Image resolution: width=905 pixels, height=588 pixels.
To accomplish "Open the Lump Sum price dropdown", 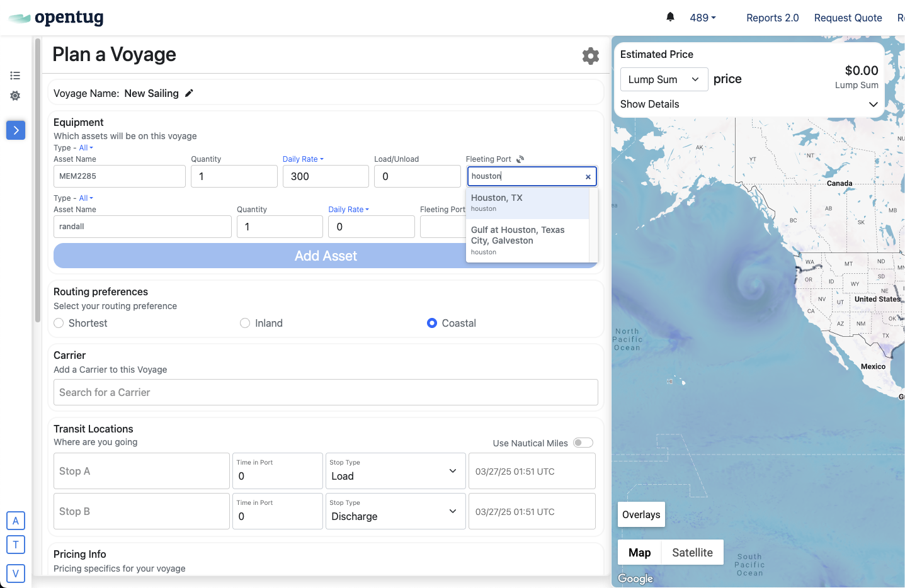I will click(664, 79).
